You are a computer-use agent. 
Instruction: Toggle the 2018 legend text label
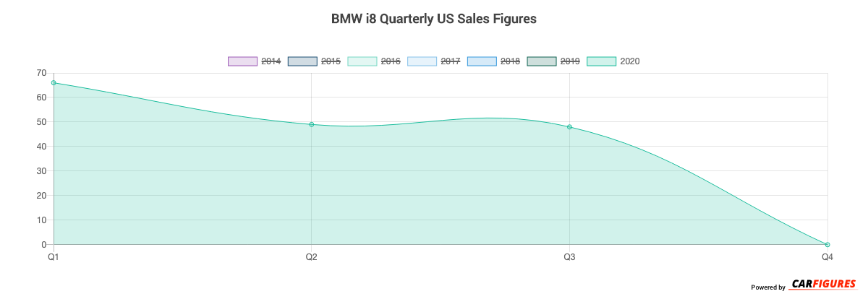pyautogui.click(x=510, y=61)
